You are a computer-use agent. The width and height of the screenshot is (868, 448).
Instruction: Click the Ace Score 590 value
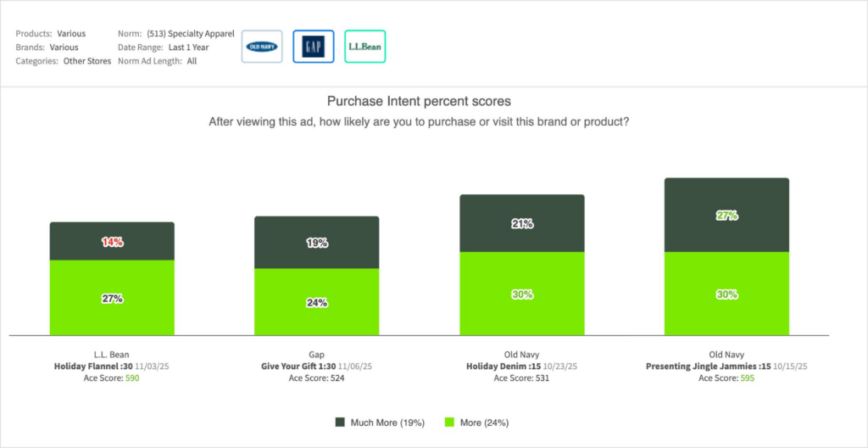click(x=131, y=378)
